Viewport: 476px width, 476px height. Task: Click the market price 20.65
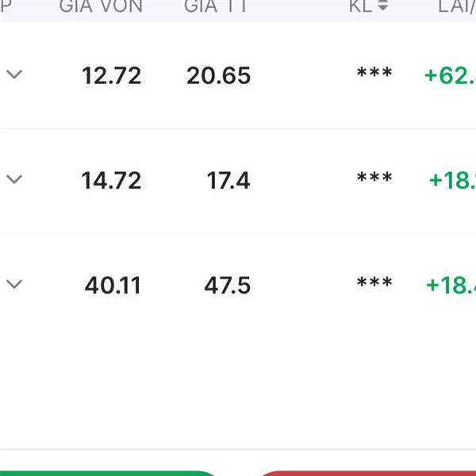coord(219,75)
